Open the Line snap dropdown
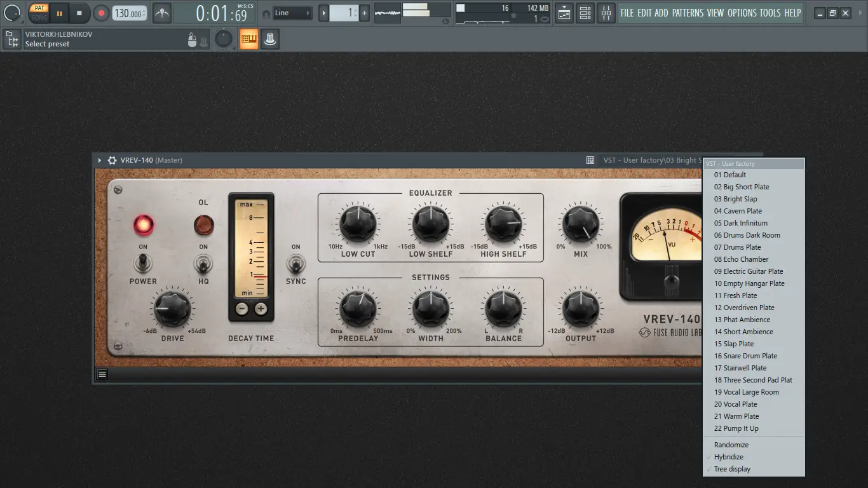 pos(292,13)
